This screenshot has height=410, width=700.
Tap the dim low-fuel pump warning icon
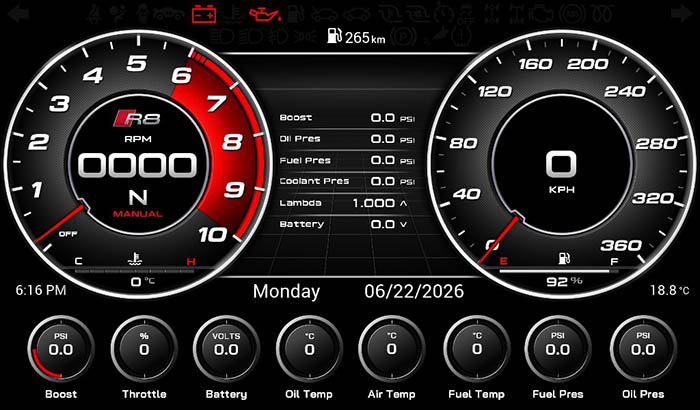295,14
